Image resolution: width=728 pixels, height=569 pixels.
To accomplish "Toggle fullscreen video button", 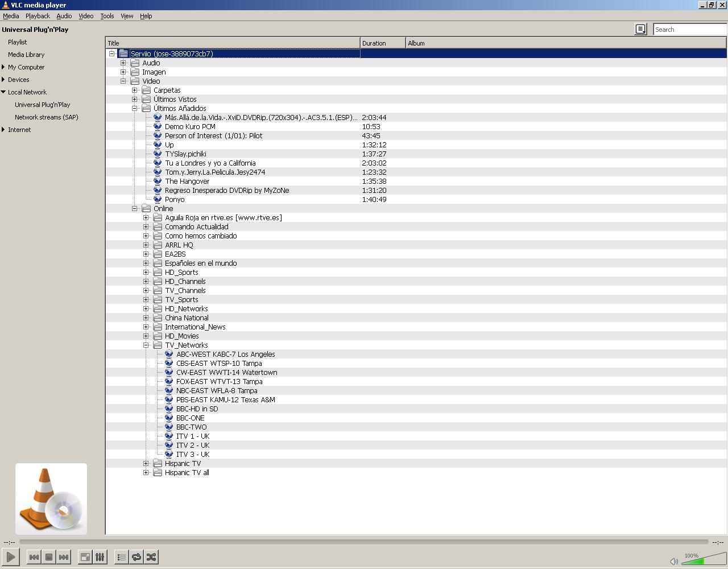I will coord(85,557).
